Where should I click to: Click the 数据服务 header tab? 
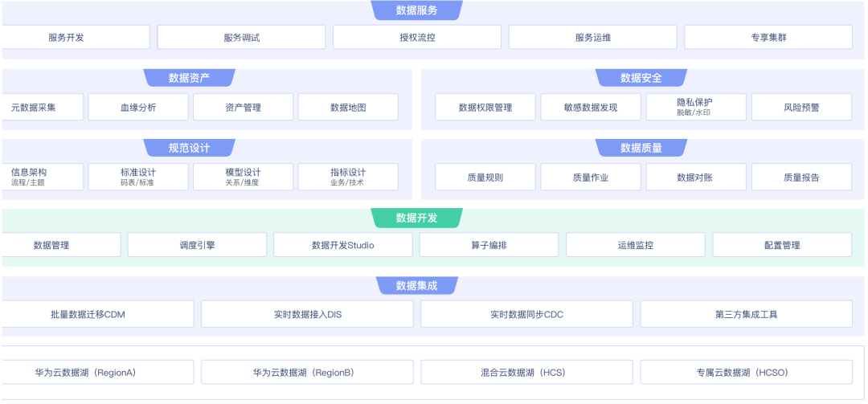(x=416, y=10)
